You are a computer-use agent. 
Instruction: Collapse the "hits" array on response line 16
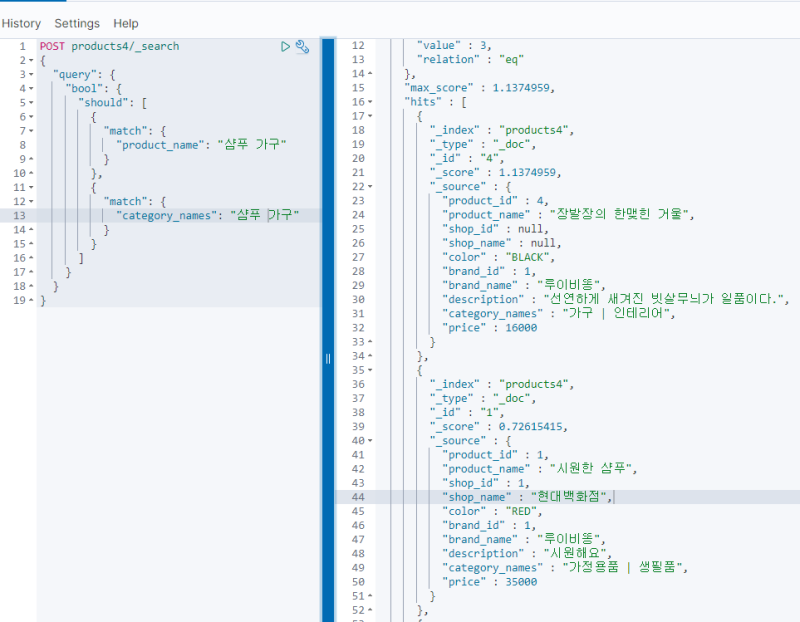(x=370, y=102)
